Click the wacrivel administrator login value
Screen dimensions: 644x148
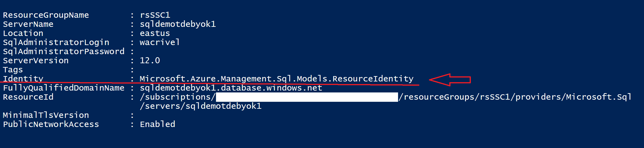tap(160, 42)
